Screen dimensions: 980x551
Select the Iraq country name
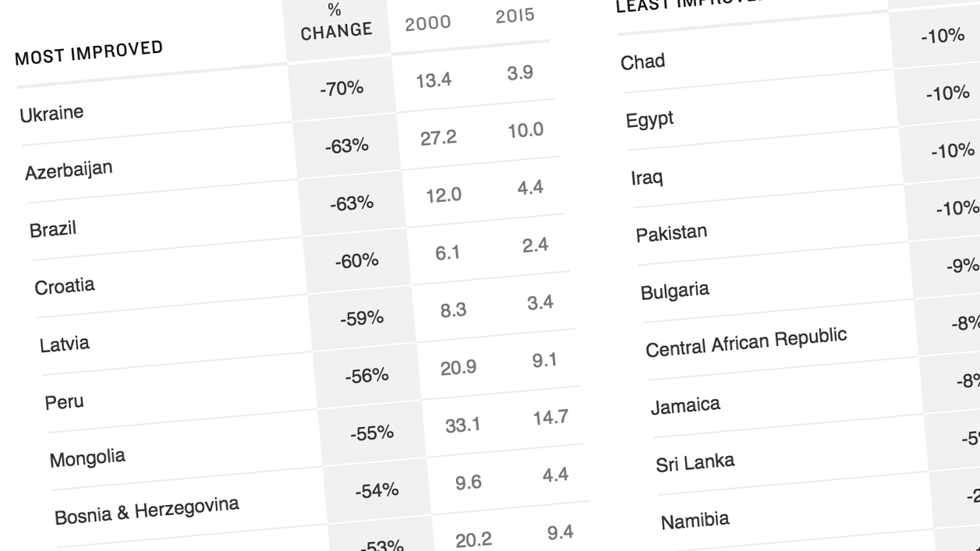(x=647, y=178)
